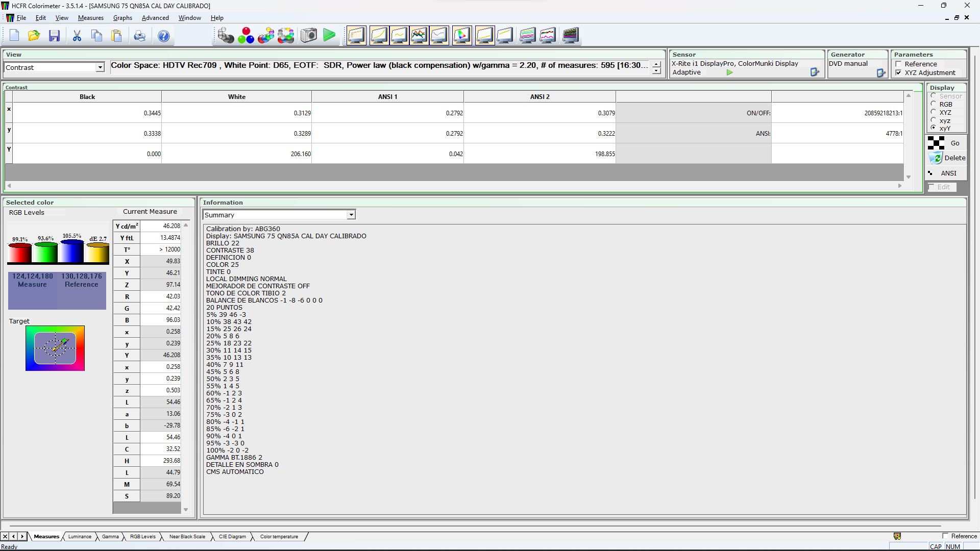This screenshot has width=980, height=551.
Task: Click the Save file floppy icon
Action: 54,36
